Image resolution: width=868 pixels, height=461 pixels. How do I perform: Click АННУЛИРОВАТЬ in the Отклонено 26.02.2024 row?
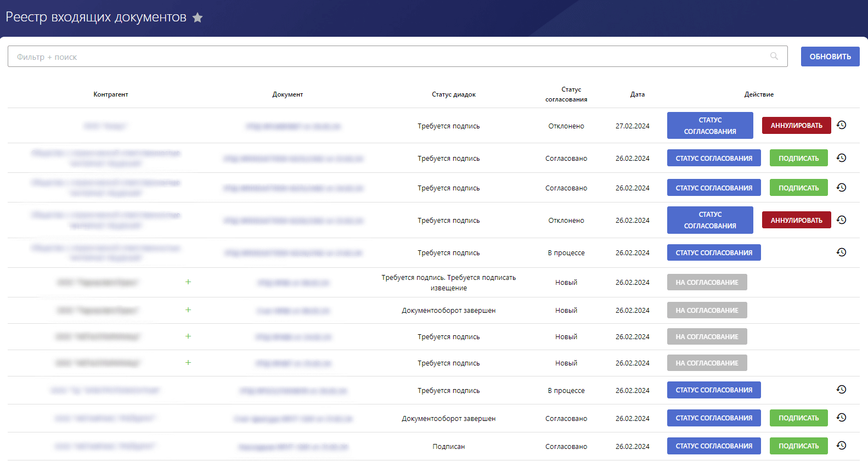click(x=796, y=220)
